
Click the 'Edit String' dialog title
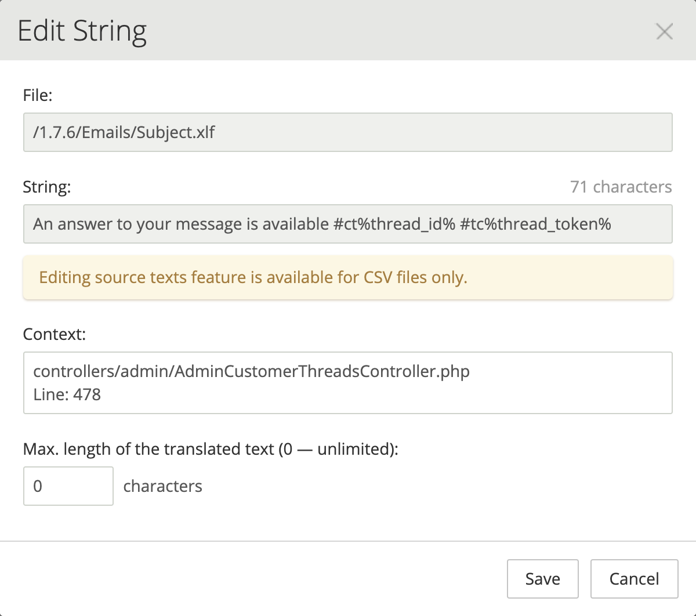[x=82, y=31]
